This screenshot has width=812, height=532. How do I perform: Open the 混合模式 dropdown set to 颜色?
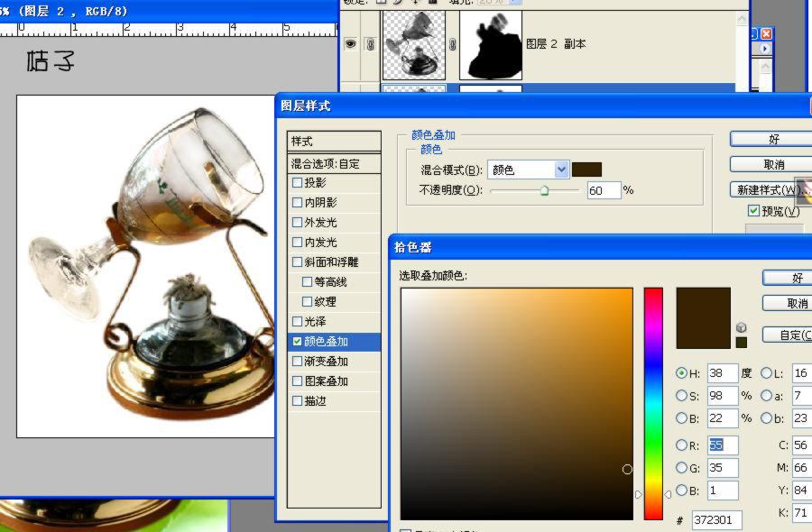point(528,170)
